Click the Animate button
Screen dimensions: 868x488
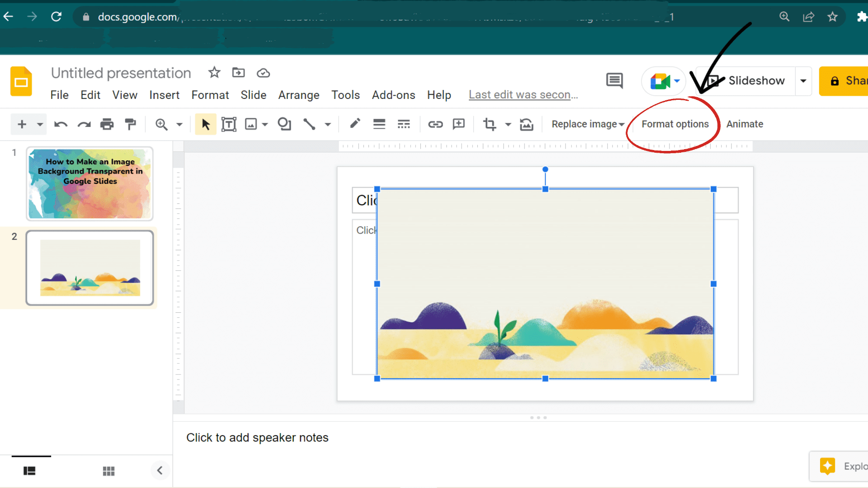pyautogui.click(x=745, y=124)
